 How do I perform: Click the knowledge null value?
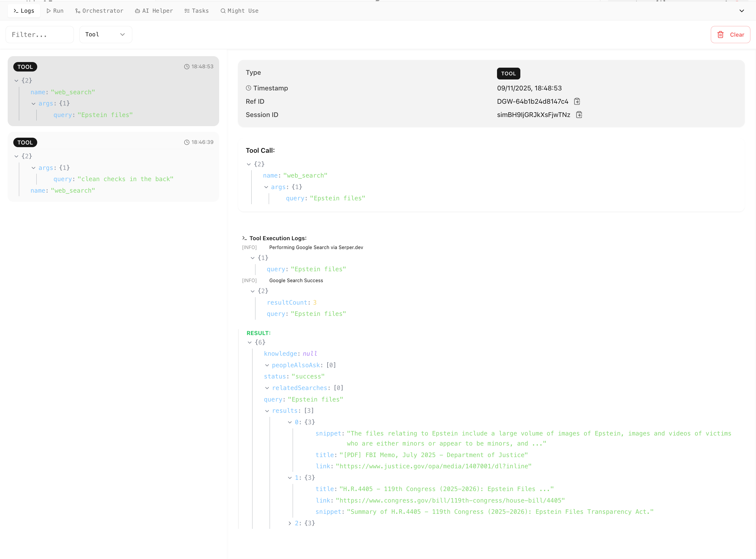point(310,354)
